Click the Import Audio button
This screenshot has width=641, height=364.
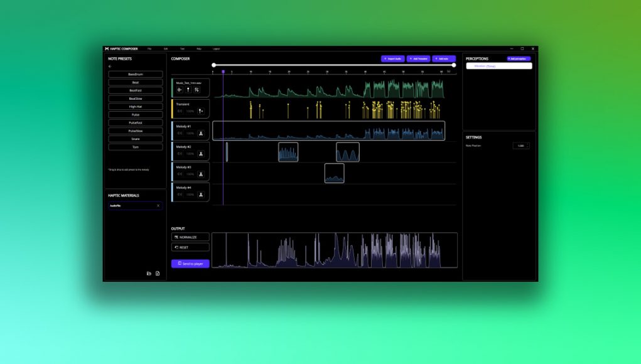(x=393, y=59)
